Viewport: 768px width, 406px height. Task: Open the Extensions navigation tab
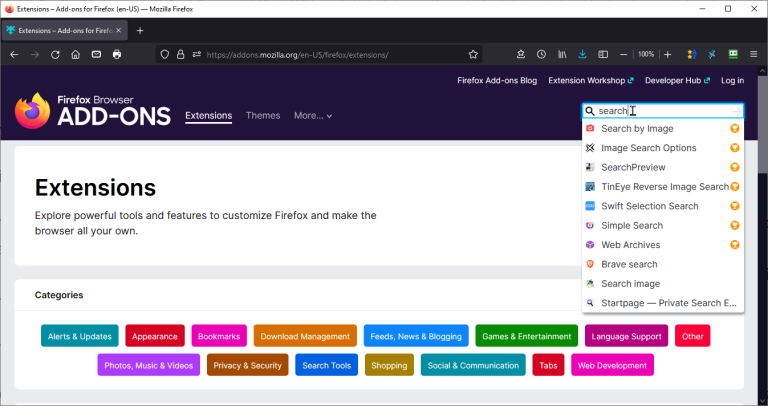209,116
